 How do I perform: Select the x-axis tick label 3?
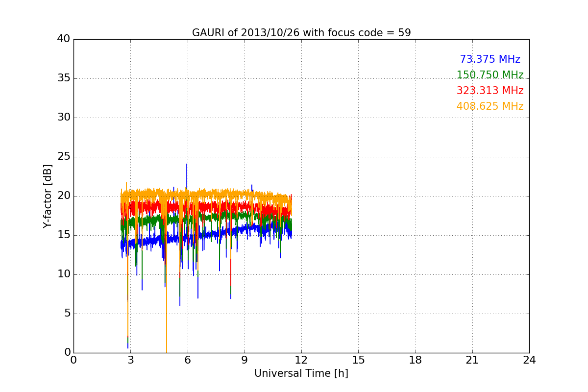(130, 360)
